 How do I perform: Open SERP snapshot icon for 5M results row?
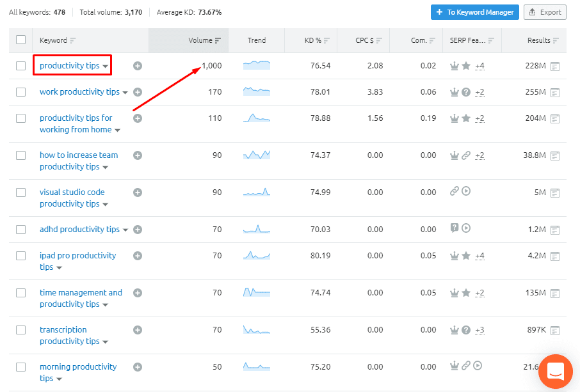[x=555, y=193]
